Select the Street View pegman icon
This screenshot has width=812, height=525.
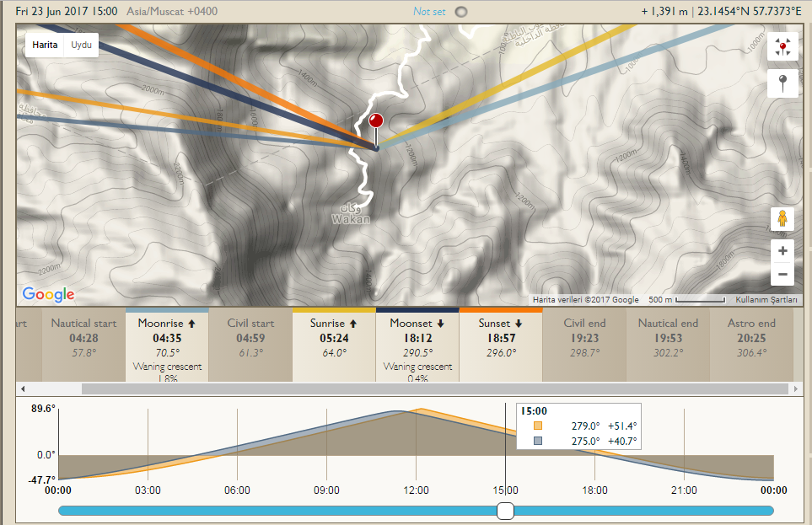point(782,219)
